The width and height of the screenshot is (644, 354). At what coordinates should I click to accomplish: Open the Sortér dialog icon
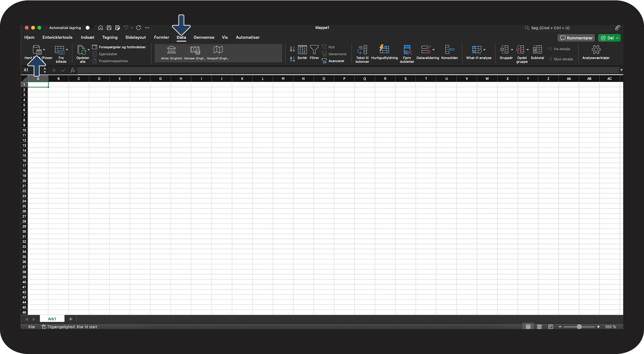(302, 50)
